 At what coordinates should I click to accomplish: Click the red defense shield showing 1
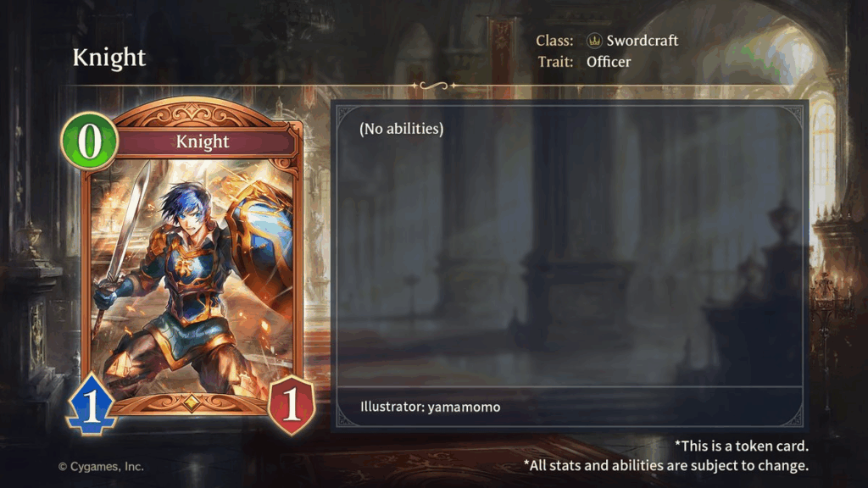(x=292, y=404)
